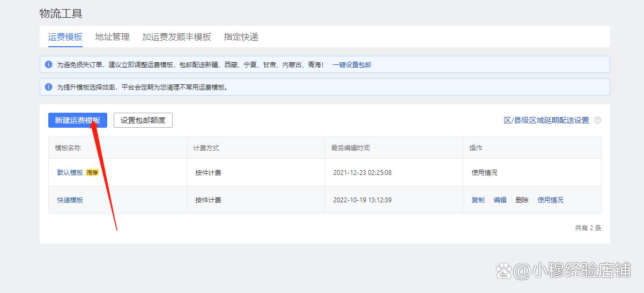The image size is (644, 293).
Task: Click the info icon in the 包邮 notice
Action: point(49,64)
